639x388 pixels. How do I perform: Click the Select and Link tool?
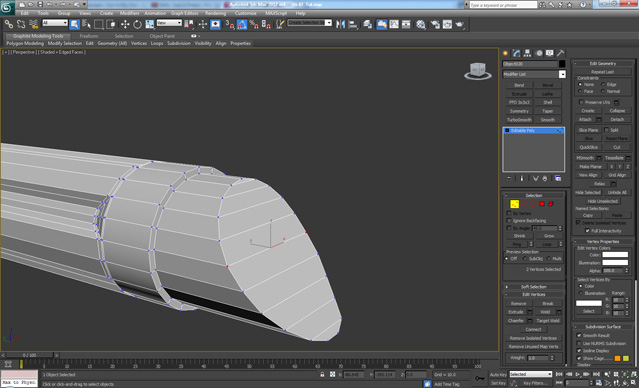[x=9, y=24]
